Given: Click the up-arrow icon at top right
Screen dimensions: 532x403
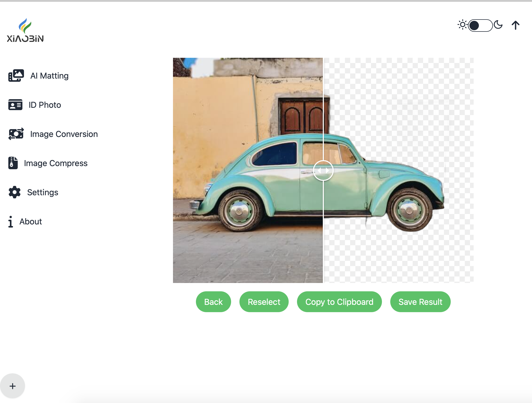Looking at the screenshot, I should (515, 25).
